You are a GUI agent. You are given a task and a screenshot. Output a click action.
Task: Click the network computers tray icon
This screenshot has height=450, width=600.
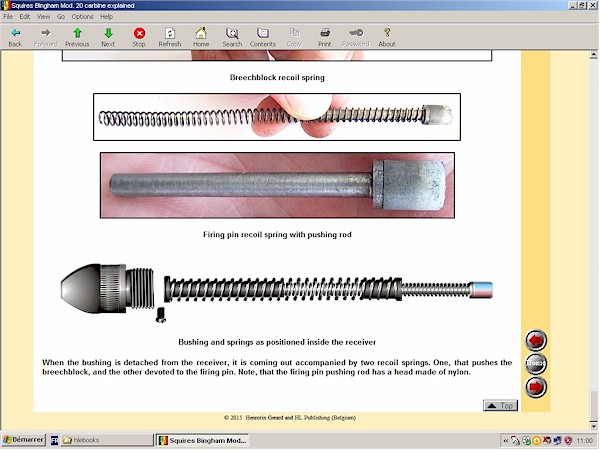pyautogui.click(x=558, y=441)
